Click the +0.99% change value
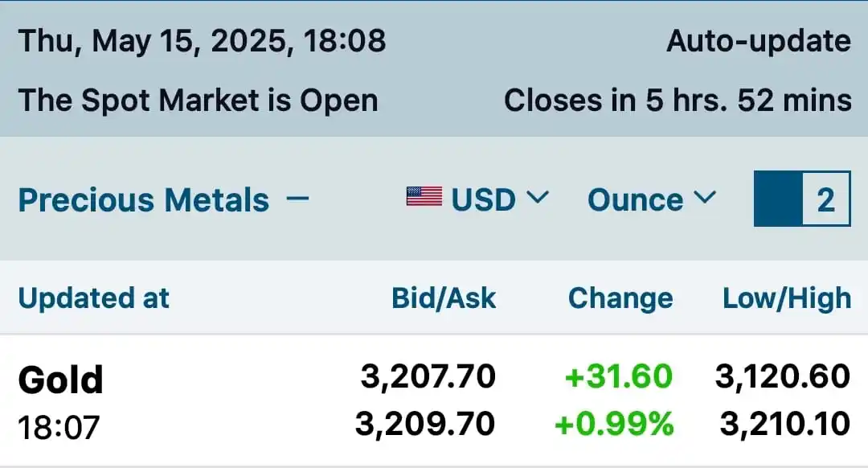Screen dimensions: 868x468 614,424
